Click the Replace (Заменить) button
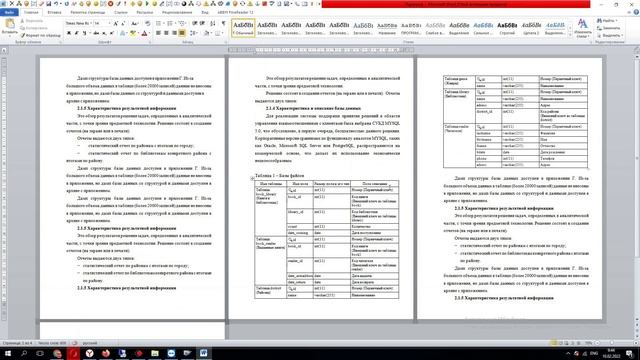Viewport: 640px width, 360px height. pyautogui.click(x=609, y=28)
